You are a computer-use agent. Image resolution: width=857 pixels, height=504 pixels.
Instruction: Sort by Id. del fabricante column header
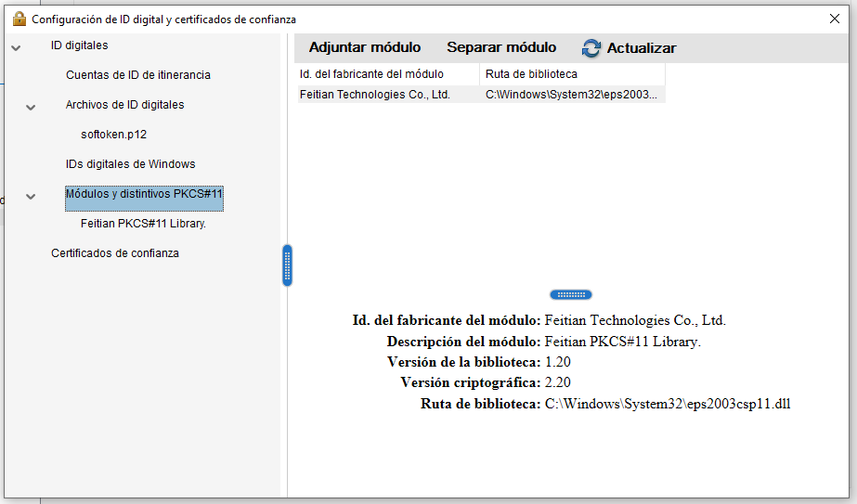tap(385, 74)
